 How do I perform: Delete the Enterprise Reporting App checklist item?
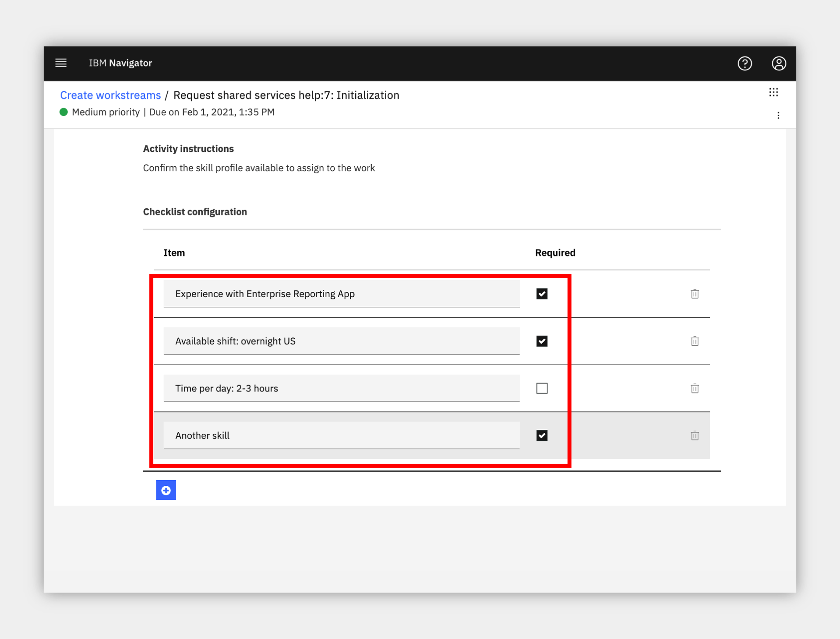tap(695, 294)
